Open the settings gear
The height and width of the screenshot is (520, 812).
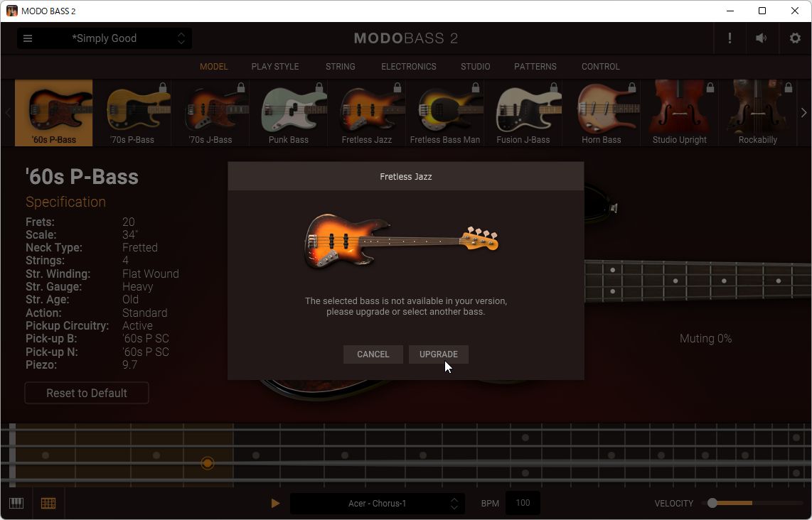tap(795, 38)
